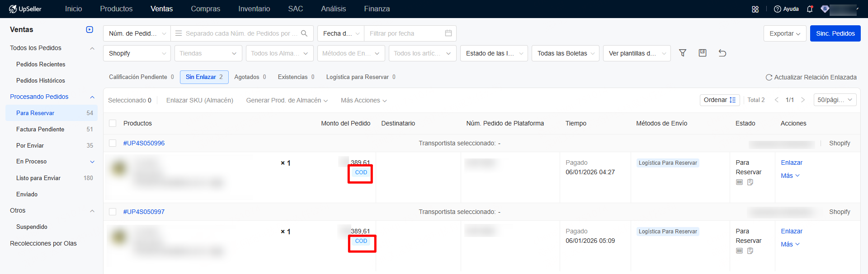Click the filter funnel icon

pos(683,53)
